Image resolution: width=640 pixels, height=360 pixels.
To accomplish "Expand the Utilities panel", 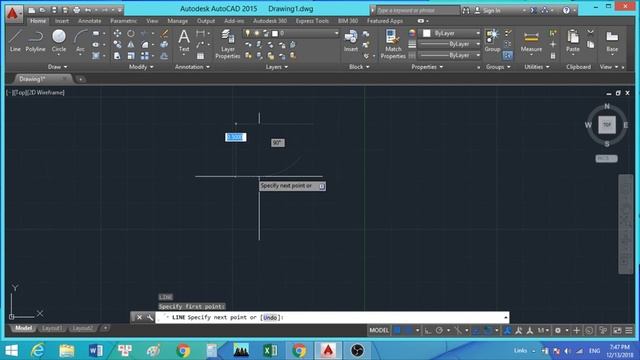I will [x=537, y=67].
